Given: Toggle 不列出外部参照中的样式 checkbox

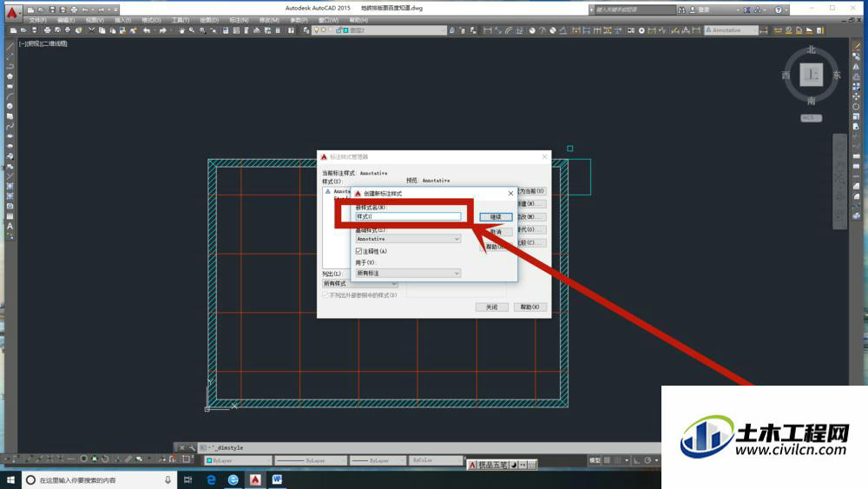Looking at the screenshot, I should tap(325, 295).
